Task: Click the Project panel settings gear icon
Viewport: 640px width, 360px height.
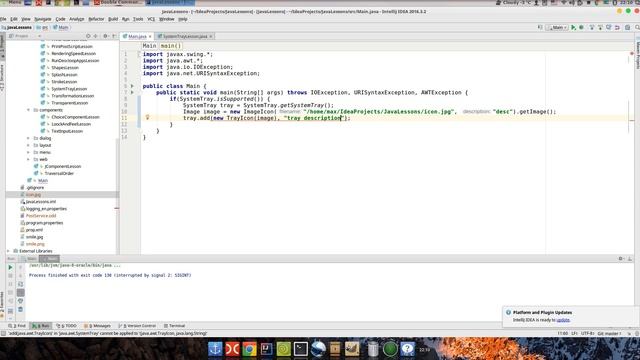Action: pyautogui.click(x=105, y=36)
